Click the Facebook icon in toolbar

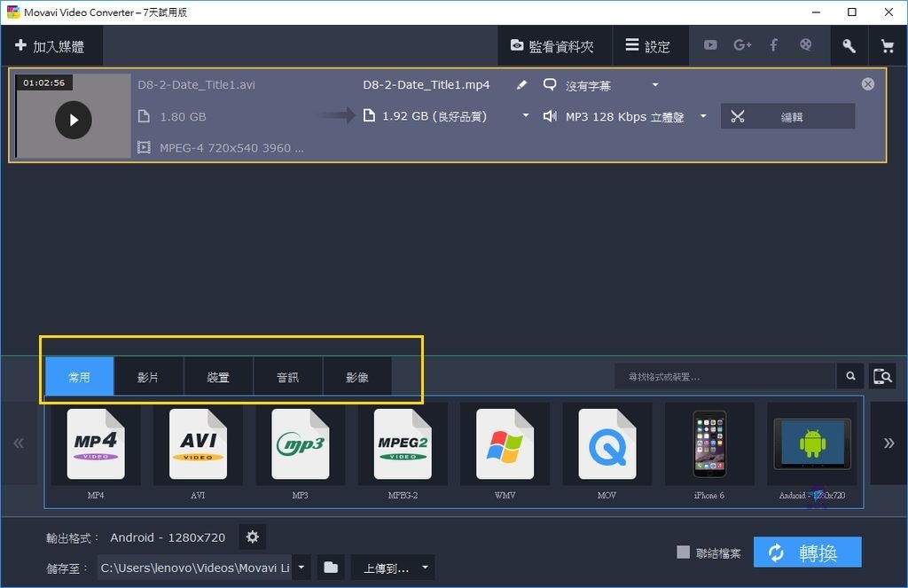[773, 45]
